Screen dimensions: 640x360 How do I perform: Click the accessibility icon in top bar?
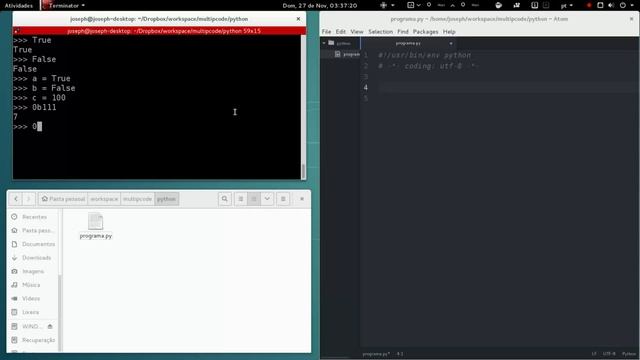pyautogui.click(x=383, y=5)
